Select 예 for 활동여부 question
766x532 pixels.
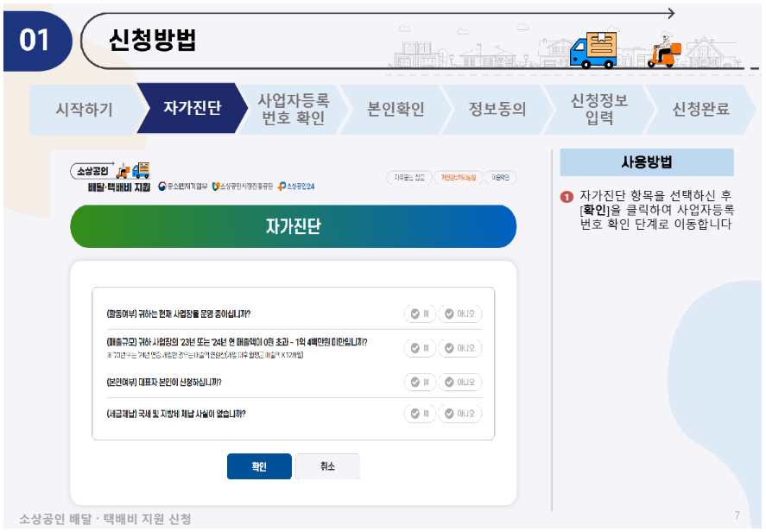tap(420, 313)
